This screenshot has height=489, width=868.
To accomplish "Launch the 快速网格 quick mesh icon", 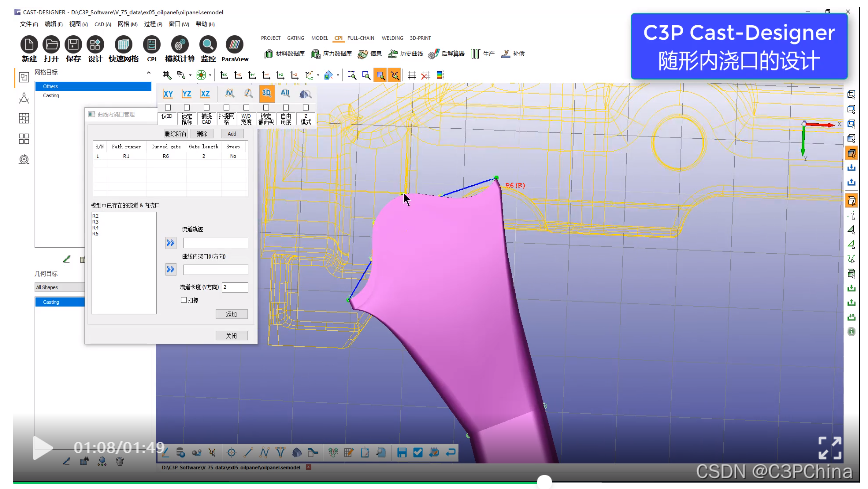I will (123, 45).
